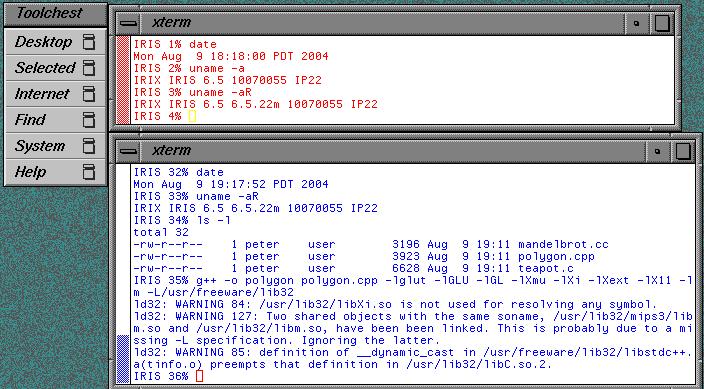Click the tear-off icon beside Desktop
The height and width of the screenshot is (389, 704).
89,42
